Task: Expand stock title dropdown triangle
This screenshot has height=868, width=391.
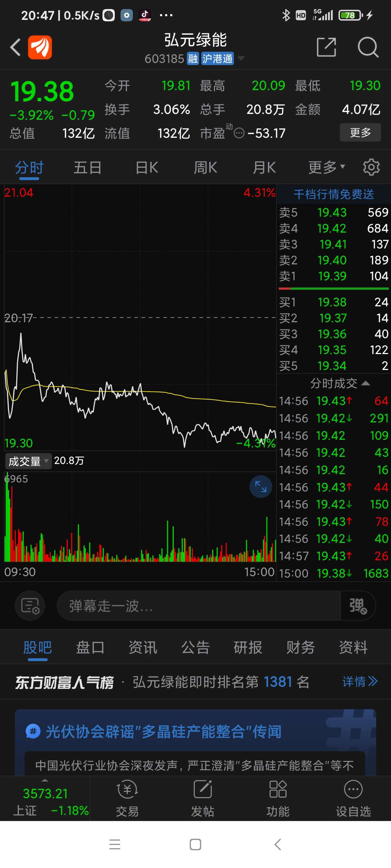Action: pos(240,58)
